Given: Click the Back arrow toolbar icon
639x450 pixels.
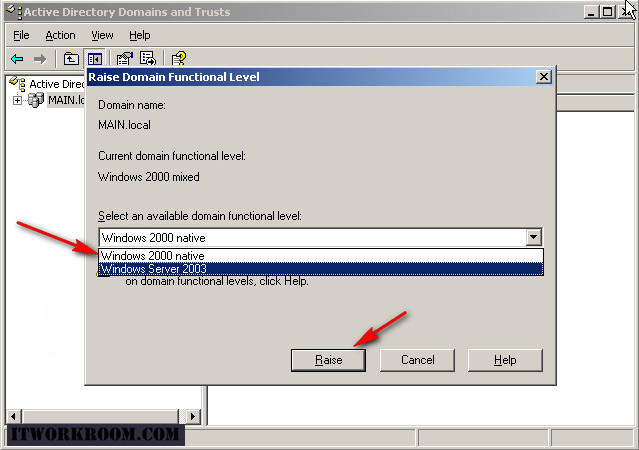Looking at the screenshot, I should tap(17, 59).
